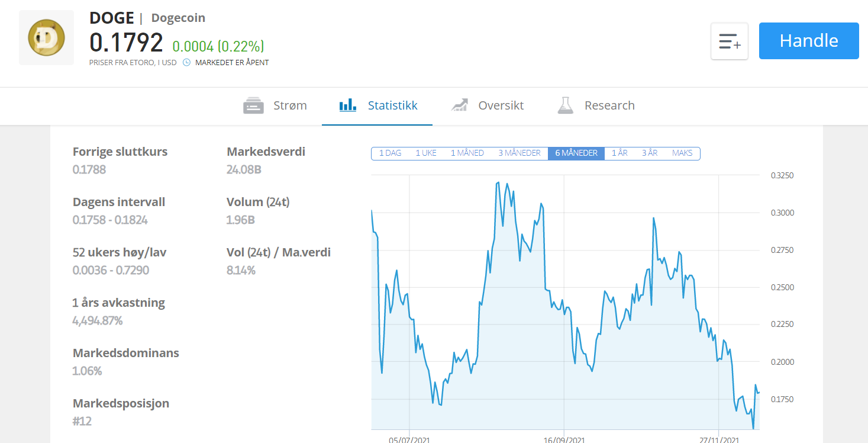
Task: Select the 1 UKE chart range
Action: click(426, 153)
